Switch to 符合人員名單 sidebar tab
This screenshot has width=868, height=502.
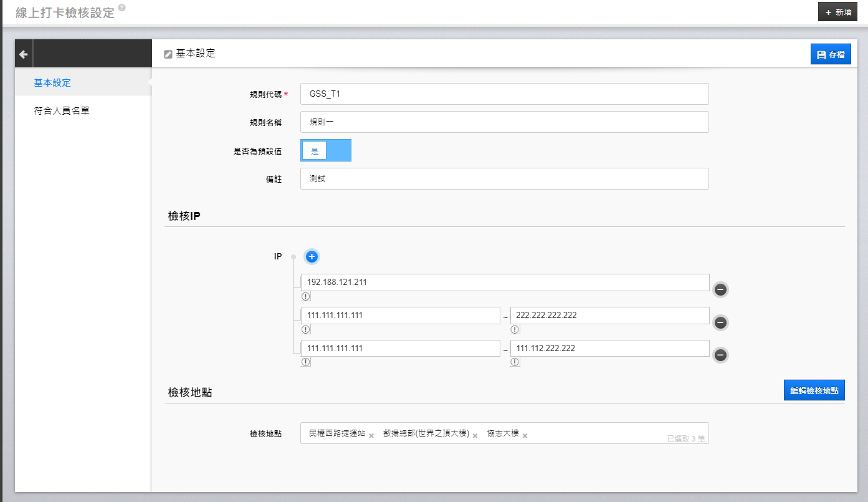pyautogui.click(x=62, y=111)
